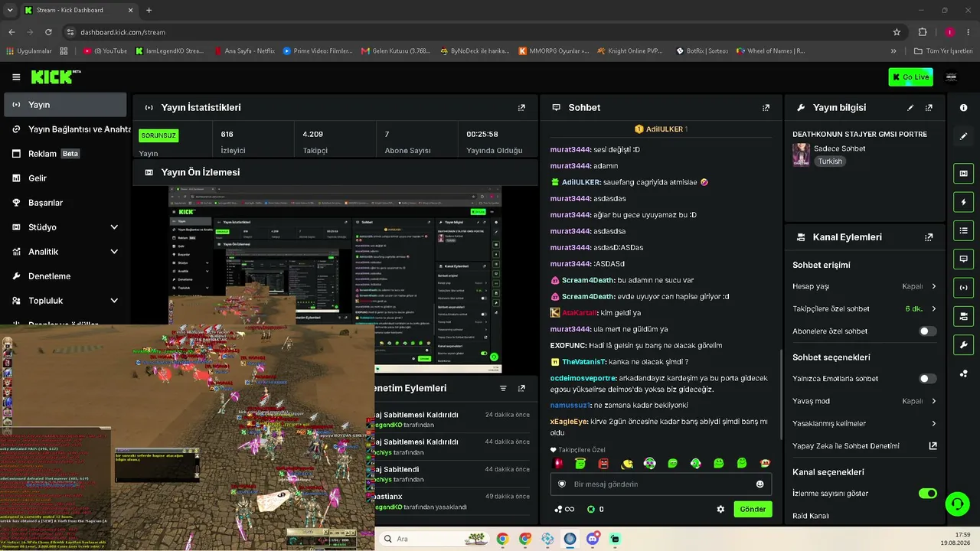The height and width of the screenshot is (551, 980).
Task: Toggle the broadcast stats icon in right rail
Action: (963, 288)
